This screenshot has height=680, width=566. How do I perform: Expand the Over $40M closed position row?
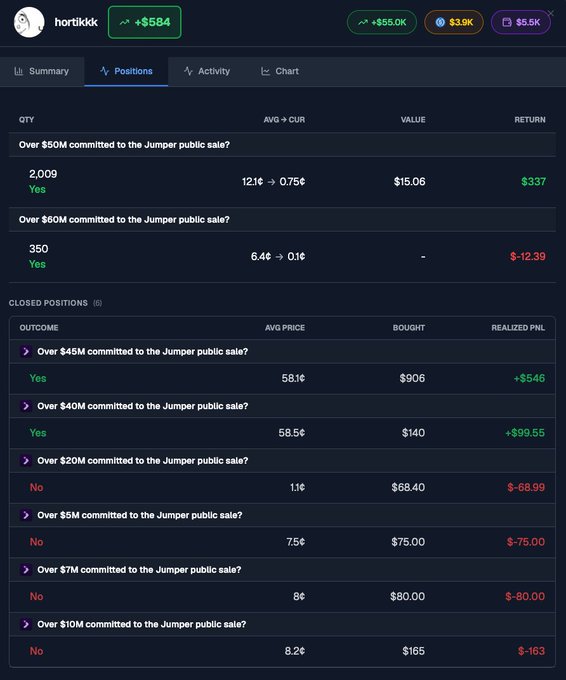[26, 406]
